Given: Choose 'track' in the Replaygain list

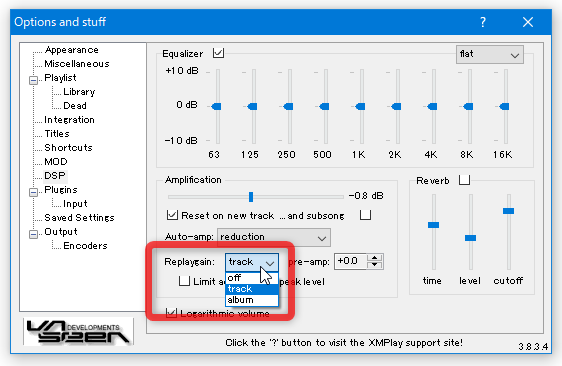Looking at the screenshot, I should pyautogui.click(x=252, y=289).
